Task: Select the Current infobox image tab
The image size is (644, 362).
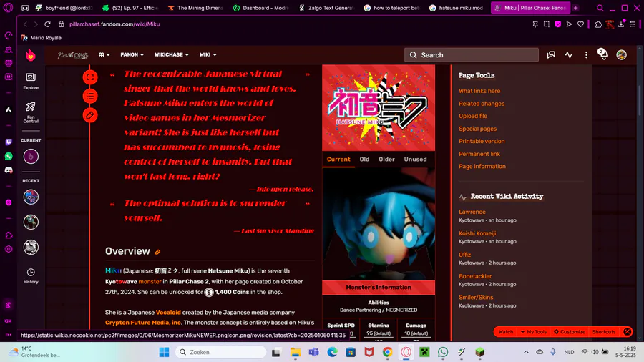Action: click(x=338, y=160)
